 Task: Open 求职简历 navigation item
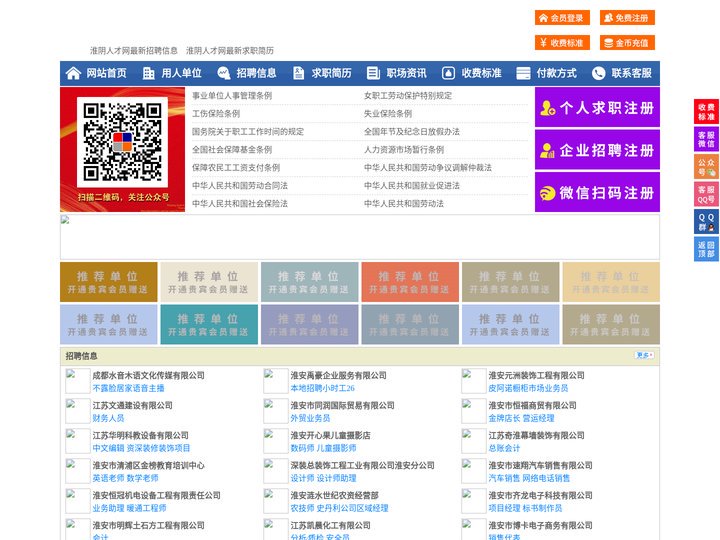(x=332, y=73)
